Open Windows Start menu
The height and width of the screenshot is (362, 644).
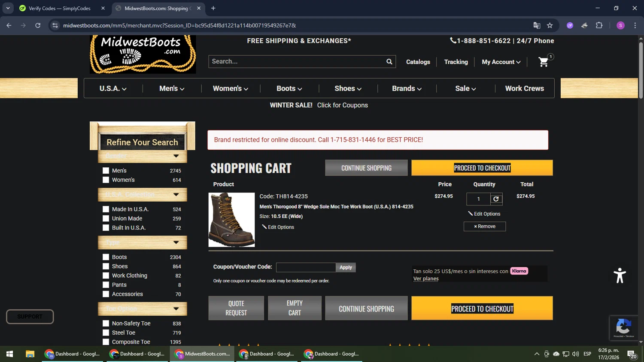pyautogui.click(x=9, y=354)
